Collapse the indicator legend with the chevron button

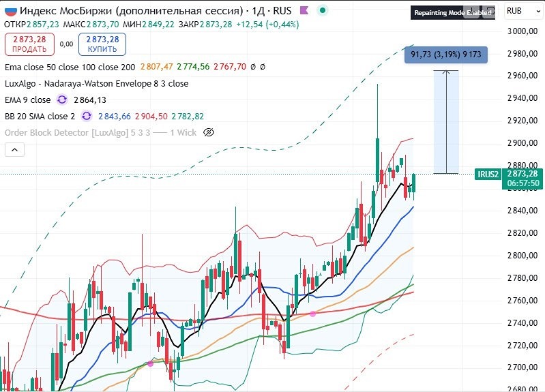coord(14,150)
